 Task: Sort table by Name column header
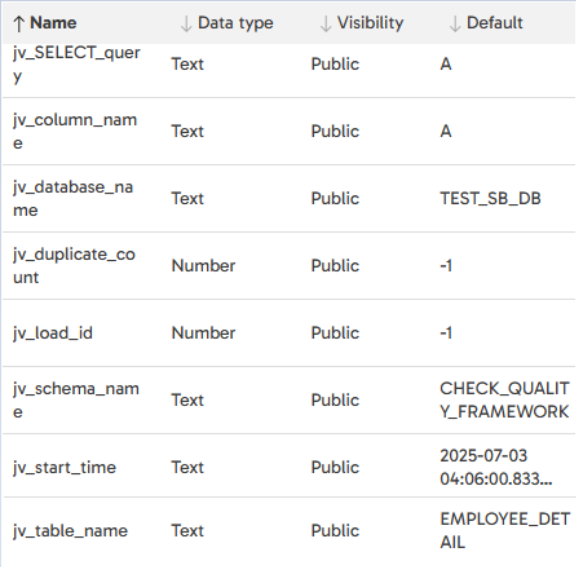point(53,23)
